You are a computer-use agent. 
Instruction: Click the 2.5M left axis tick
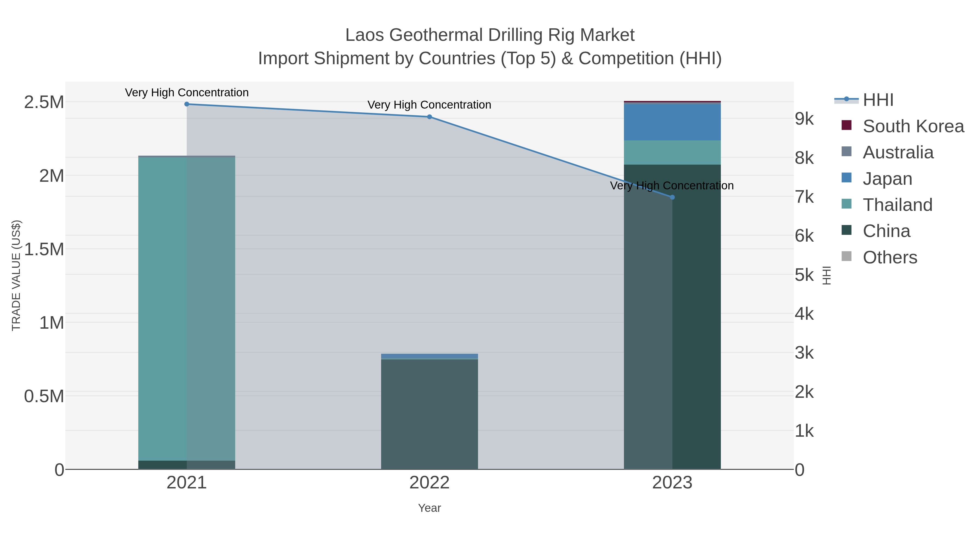44,102
